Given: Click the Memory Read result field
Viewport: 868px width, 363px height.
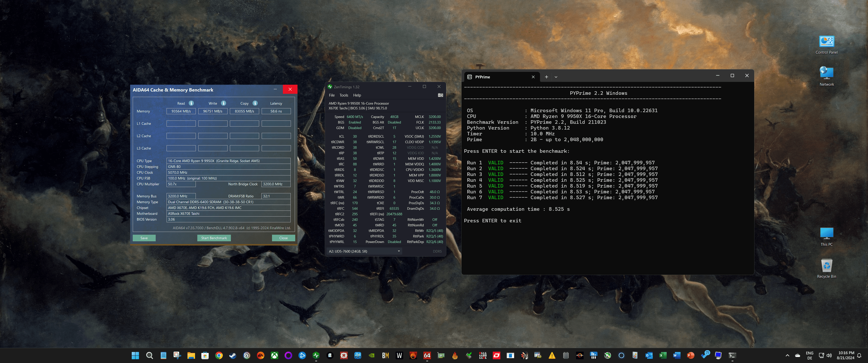Looking at the screenshot, I should point(181,111).
